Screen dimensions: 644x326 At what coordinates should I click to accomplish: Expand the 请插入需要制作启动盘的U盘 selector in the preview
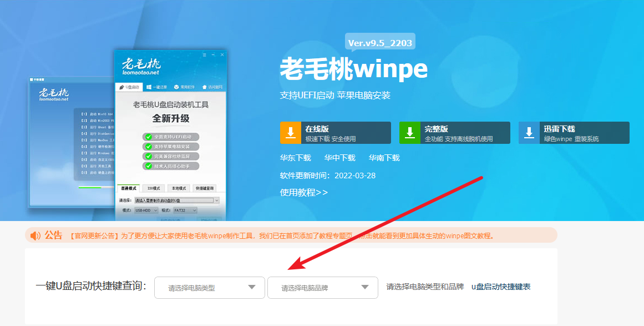pyautogui.click(x=176, y=200)
